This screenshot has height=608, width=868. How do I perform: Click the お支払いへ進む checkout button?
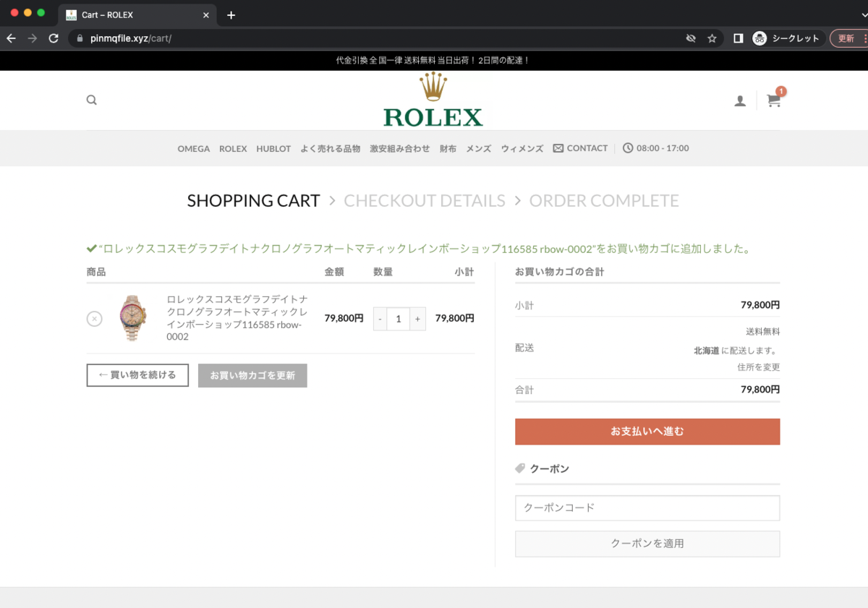(647, 432)
